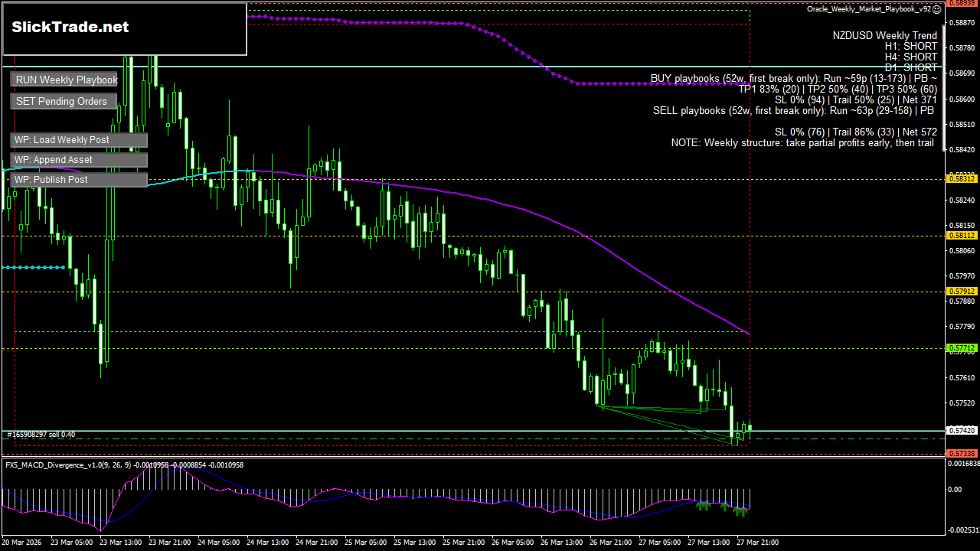
Task: Click the WP: Publish Post button
Action: pyautogui.click(x=79, y=180)
